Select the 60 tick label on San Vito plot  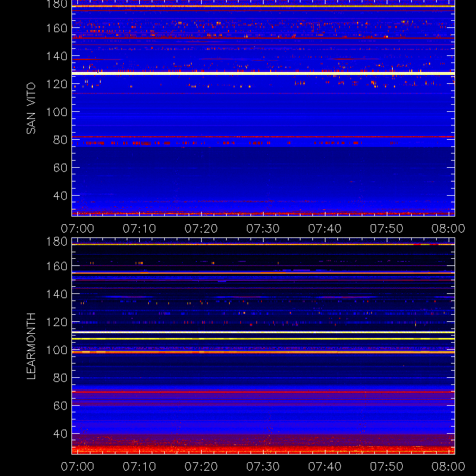[x=60, y=168]
